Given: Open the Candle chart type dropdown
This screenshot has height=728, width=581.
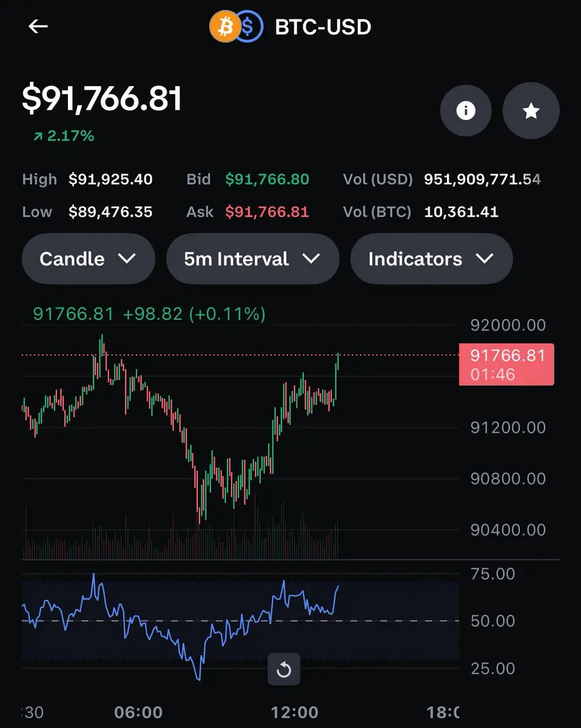Looking at the screenshot, I should coord(89,259).
